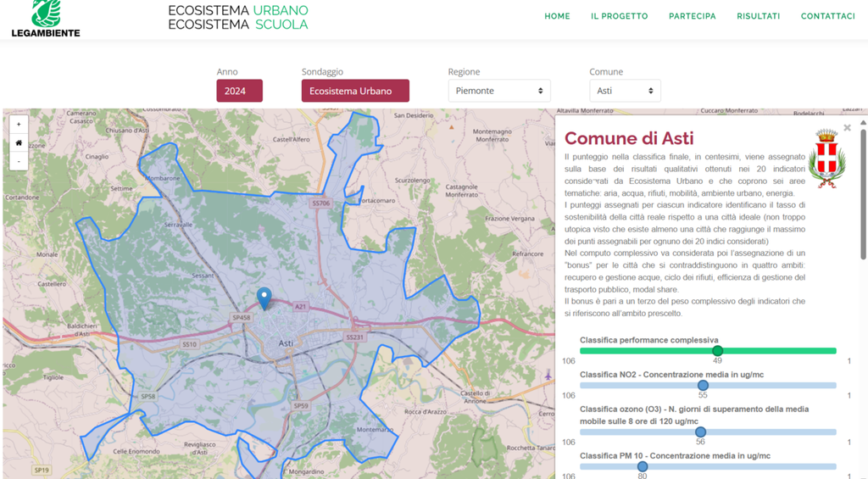
Task: Zoom in on the map
Action: pyautogui.click(x=19, y=124)
